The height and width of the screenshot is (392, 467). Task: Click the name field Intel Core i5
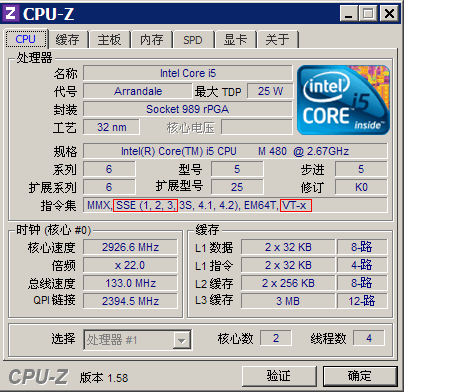coord(188,73)
